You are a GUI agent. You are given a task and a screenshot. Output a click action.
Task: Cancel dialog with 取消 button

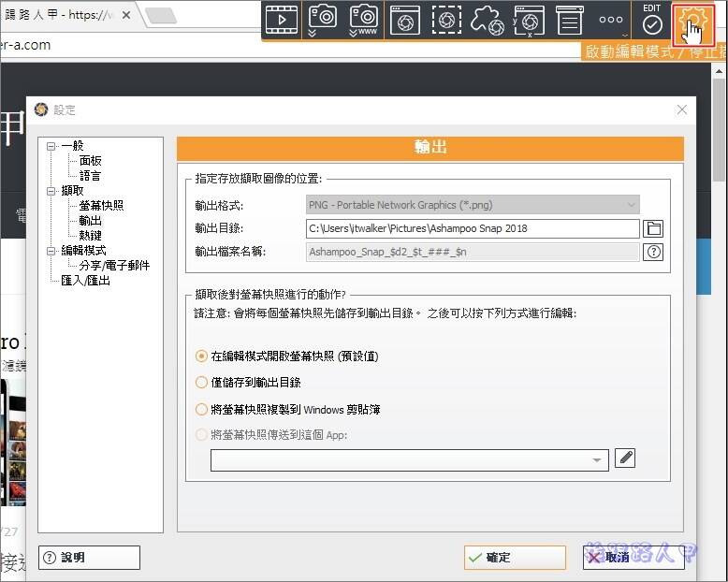coord(633,558)
